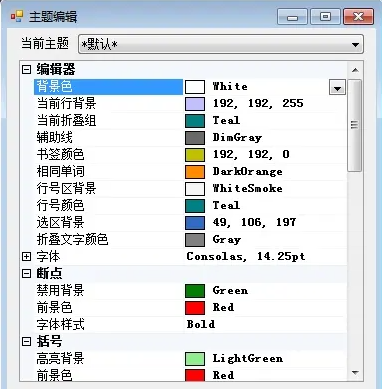Image resolution: width=382 pixels, height=389 pixels.
Task: Collapse the 括号 category
Action: pos(26,341)
